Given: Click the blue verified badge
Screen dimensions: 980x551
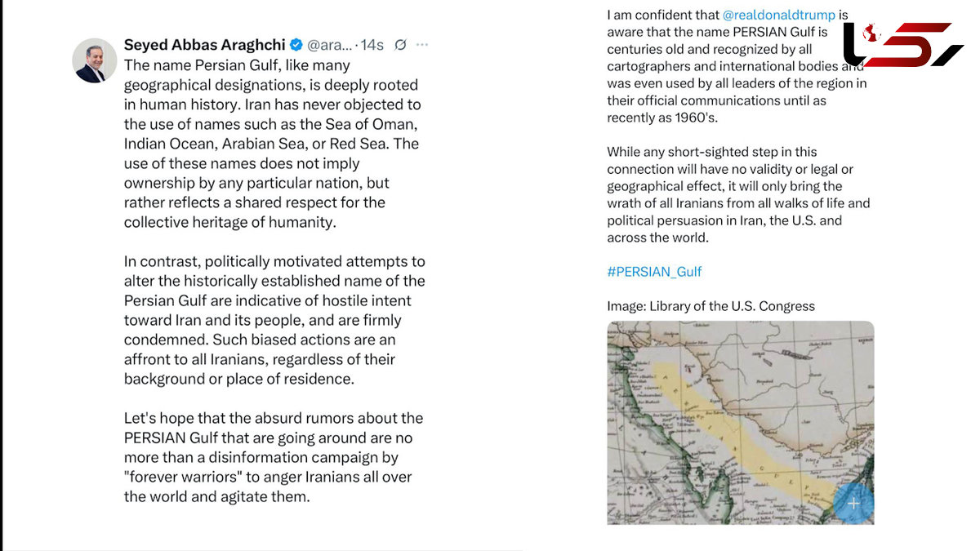Looking at the screenshot, I should [x=297, y=45].
